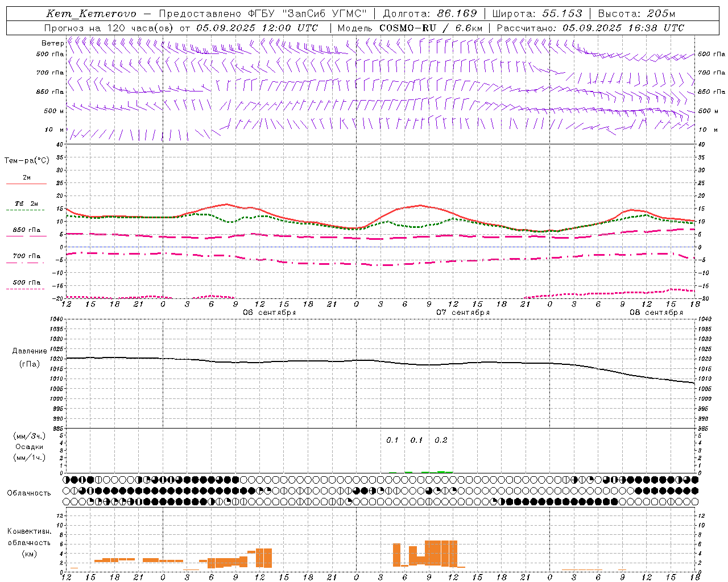Click the Облачность cloud cover label
728x582 pixels.
click(29, 493)
